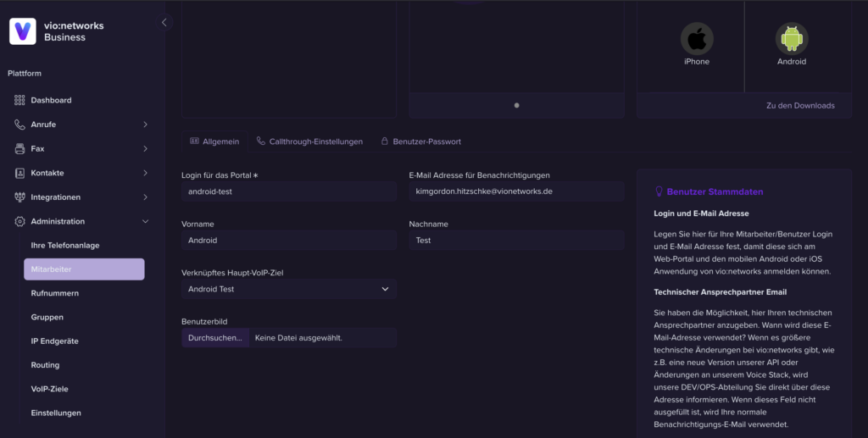Click the Zu den Downloads link
The height and width of the screenshot is (438, 868).
pos(799,105)
